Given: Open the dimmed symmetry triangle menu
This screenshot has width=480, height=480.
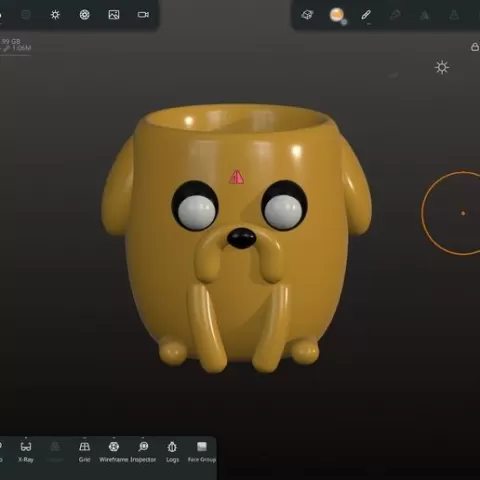Looking at the screenshot, I should [x=424, y=15].
